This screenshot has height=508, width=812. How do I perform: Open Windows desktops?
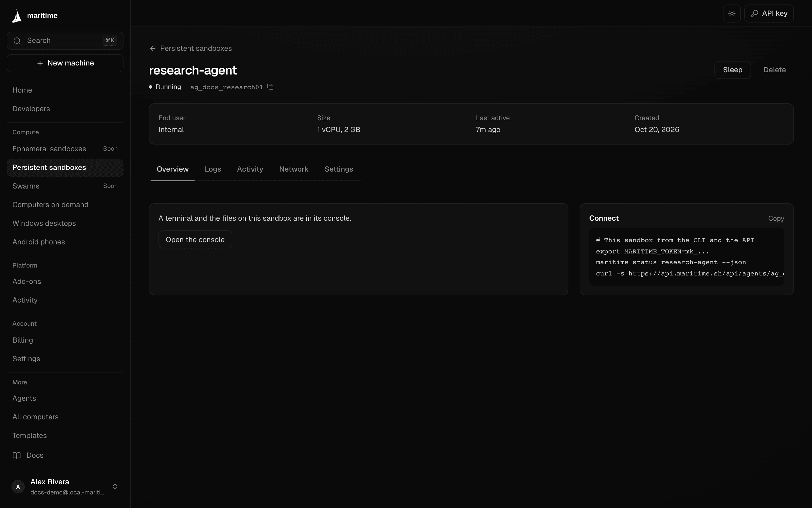65,224
